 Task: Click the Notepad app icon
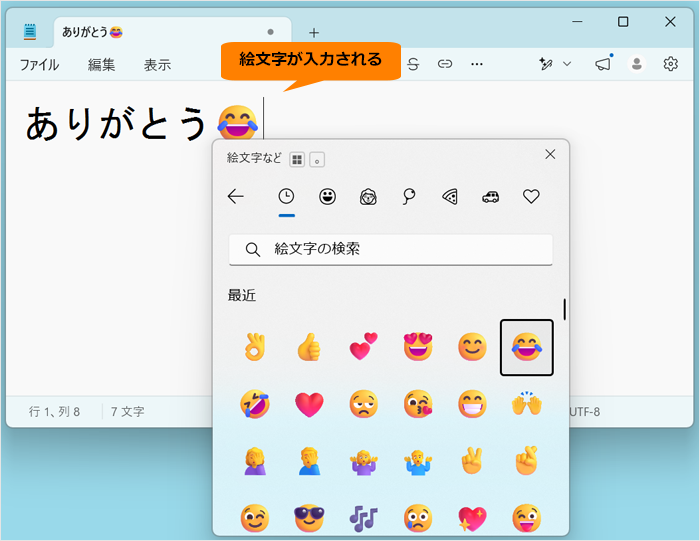point(30,32)
